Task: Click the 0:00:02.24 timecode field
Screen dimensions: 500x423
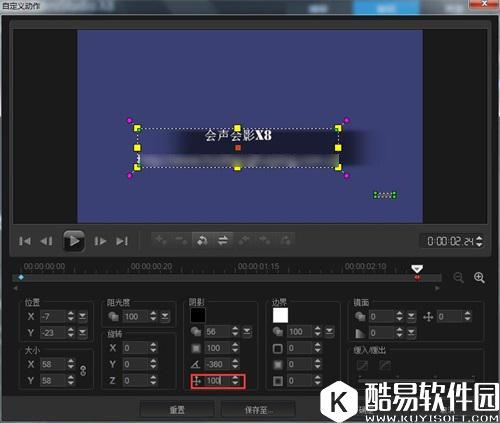Action: (x=450, y=241)
